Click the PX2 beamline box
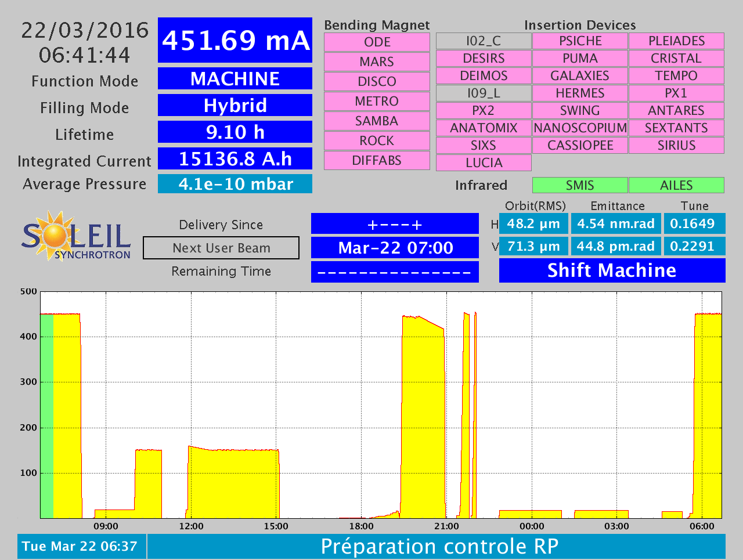 (484, 111)
